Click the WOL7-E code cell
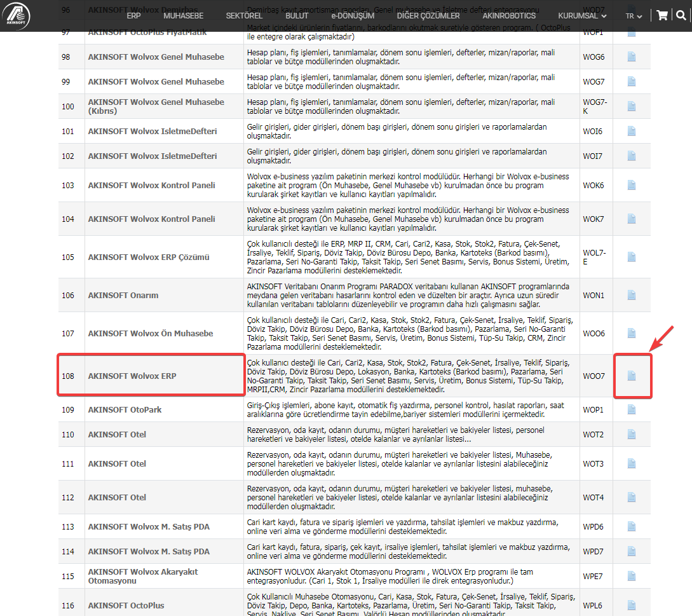Screen dimensions: 692x616 pos(595,257)
